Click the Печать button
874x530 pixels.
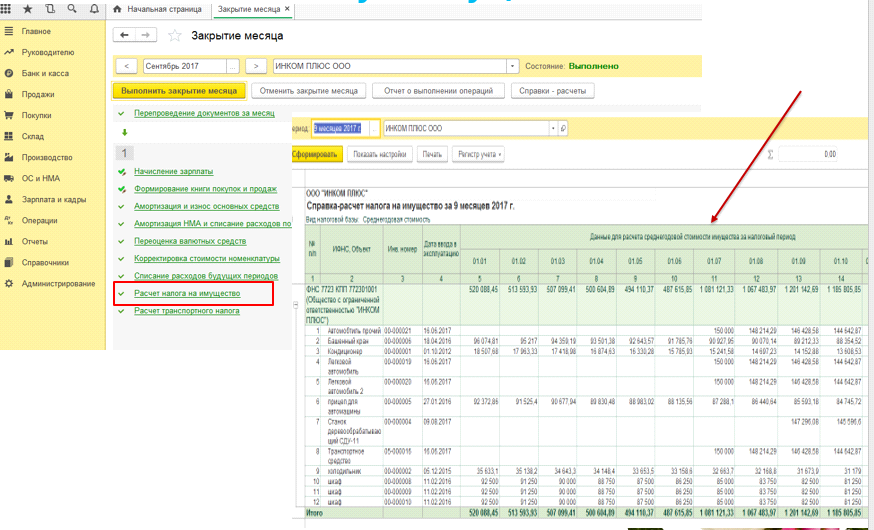[432, 154]
